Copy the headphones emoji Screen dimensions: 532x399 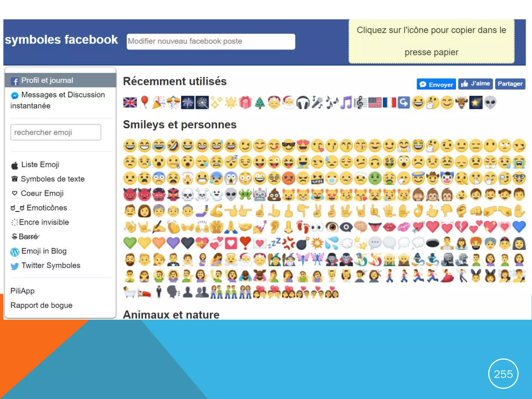(303, 102)
